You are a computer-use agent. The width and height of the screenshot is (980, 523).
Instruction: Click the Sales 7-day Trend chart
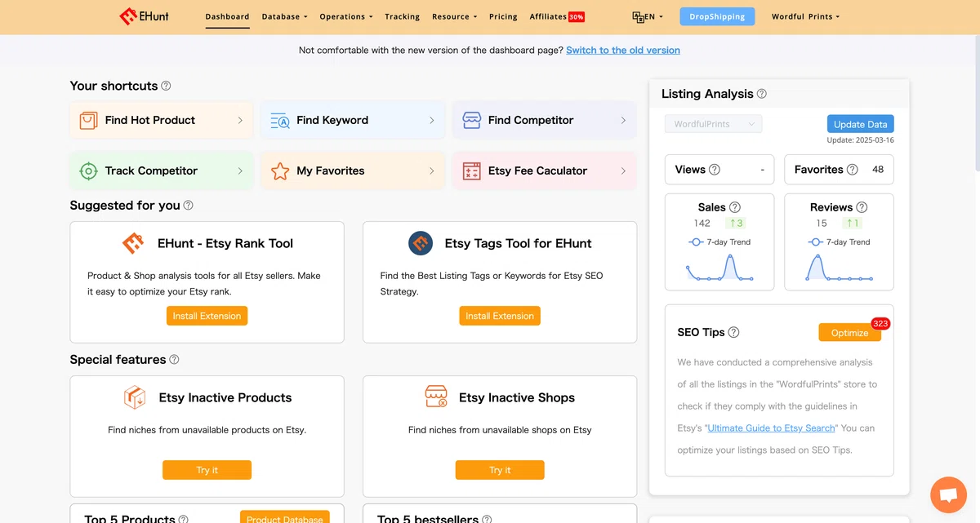719,268
